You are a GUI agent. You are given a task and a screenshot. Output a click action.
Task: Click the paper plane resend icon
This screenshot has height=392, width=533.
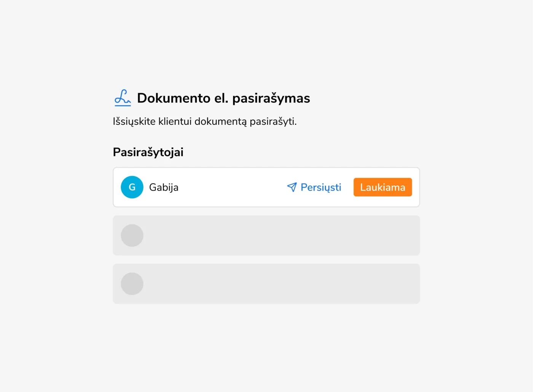[x=292, y=187]
